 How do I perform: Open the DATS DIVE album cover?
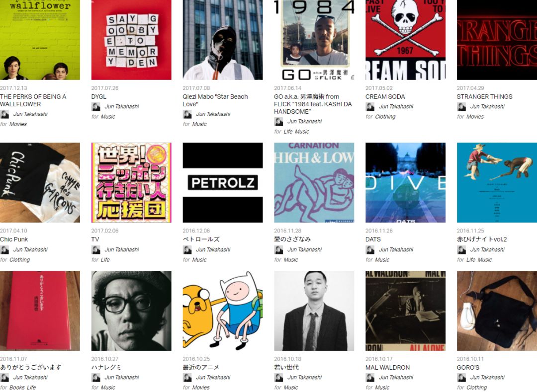(x=406, y=182)
